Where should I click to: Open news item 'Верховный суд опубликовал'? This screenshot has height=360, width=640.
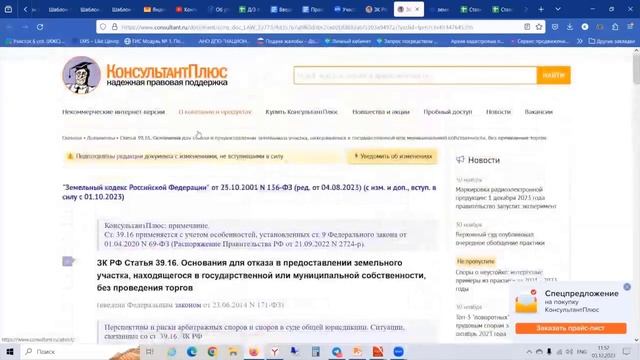(x=500, y=239)
